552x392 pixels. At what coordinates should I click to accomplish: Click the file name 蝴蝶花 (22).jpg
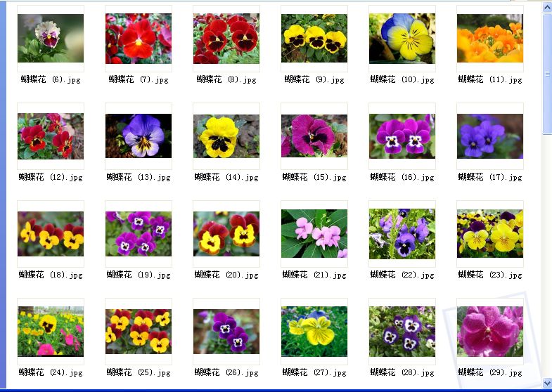tap(402, 275)
